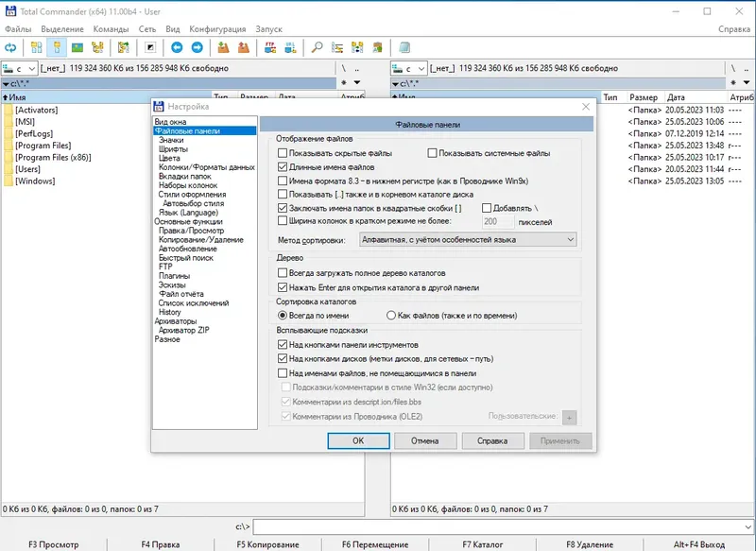
Task: Click the [Windows] folder icon
Action: [x=9, y=181]
